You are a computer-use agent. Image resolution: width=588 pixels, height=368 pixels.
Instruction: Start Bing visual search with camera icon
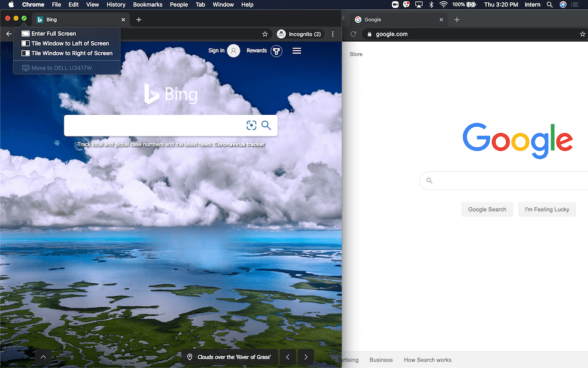[x=251, y=125]
